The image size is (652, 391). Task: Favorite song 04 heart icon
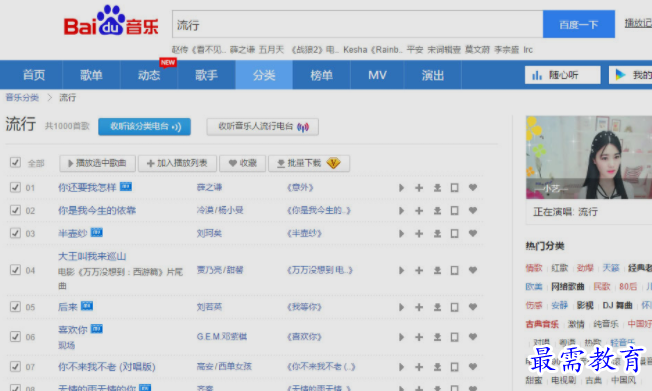(x=473, y=270)
